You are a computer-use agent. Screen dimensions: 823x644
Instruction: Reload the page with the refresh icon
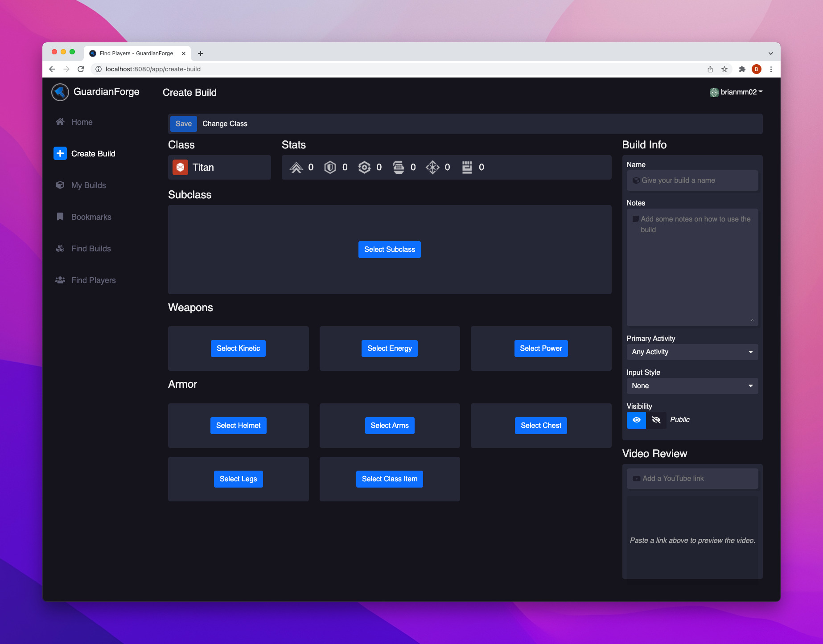81,69
